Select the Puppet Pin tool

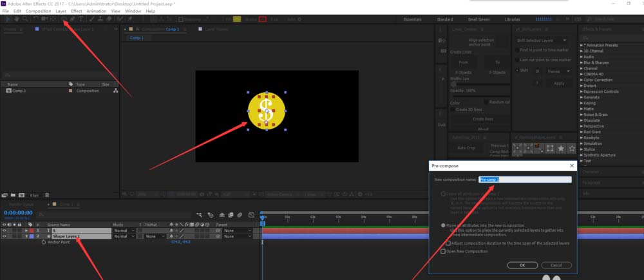tap(130, 19)
